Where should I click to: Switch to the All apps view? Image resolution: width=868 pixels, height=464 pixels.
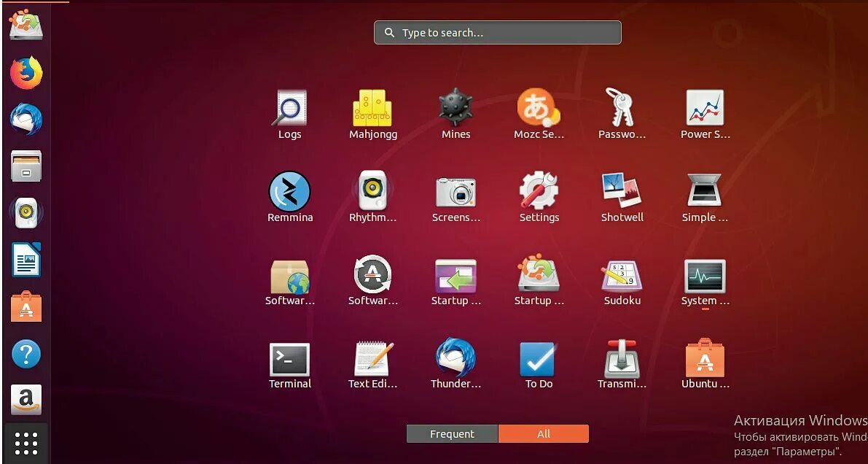[544, 434]
